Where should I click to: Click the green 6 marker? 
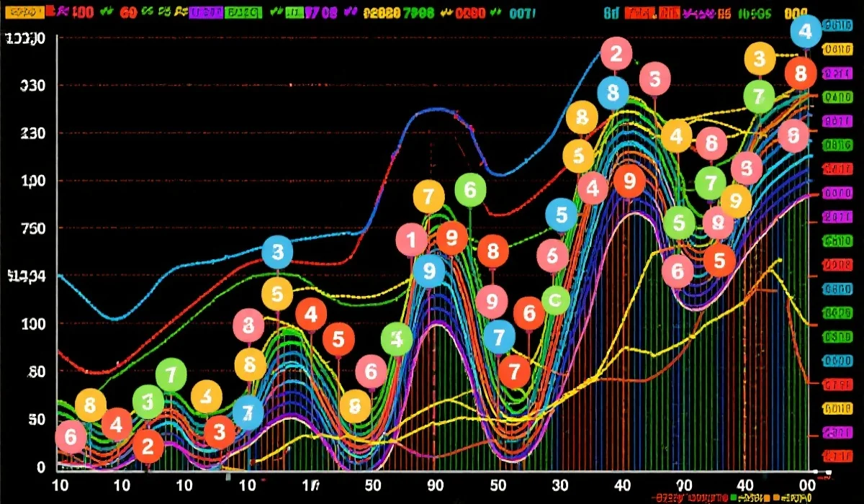tap(470, 190)
